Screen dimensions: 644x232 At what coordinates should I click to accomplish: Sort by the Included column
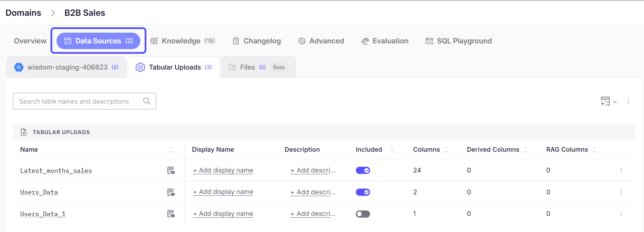click(392, 150)
